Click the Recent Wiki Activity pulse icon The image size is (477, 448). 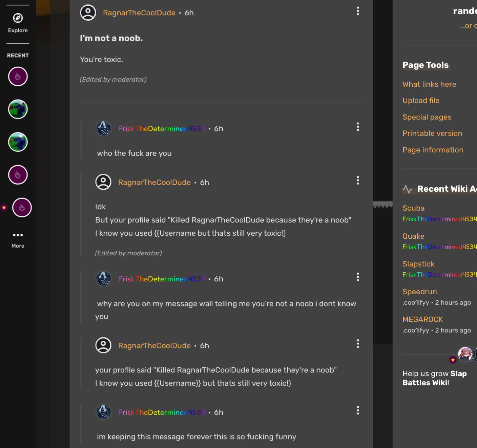(408, 189)
